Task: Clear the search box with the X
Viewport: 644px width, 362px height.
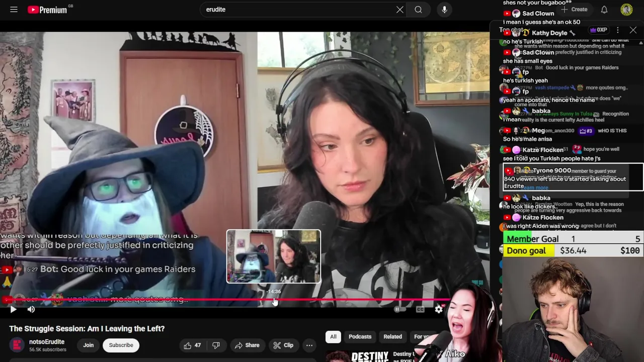Action: tap(399, 10)
